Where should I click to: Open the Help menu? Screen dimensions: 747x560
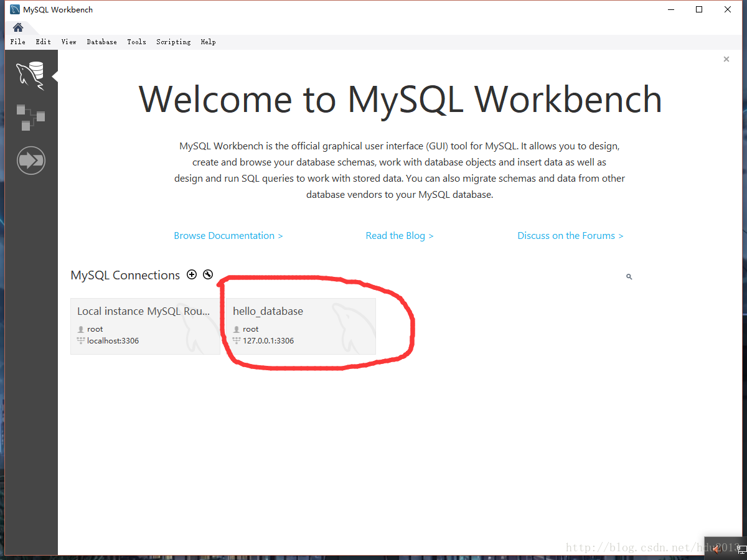209,42
